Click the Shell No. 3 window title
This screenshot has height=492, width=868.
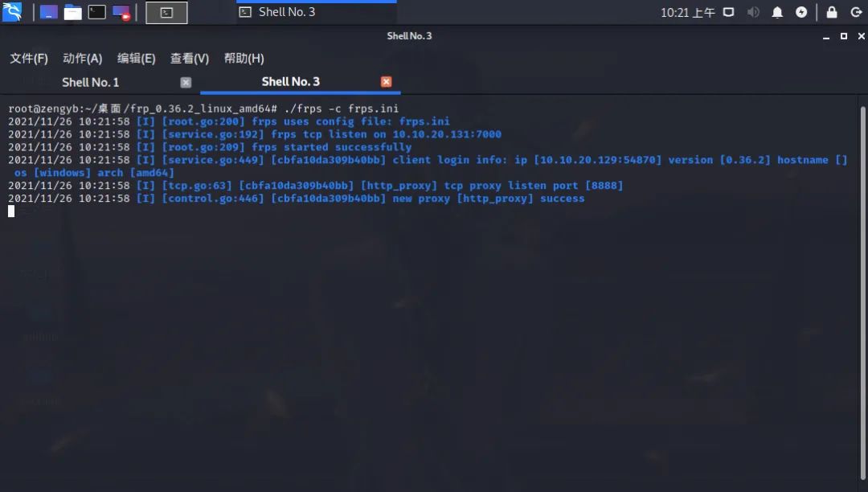pos(409,36)
